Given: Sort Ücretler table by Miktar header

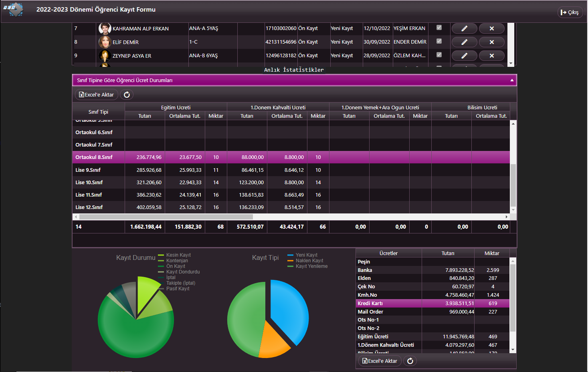Looking at the screenshot, I should click(x=492, y=253).
